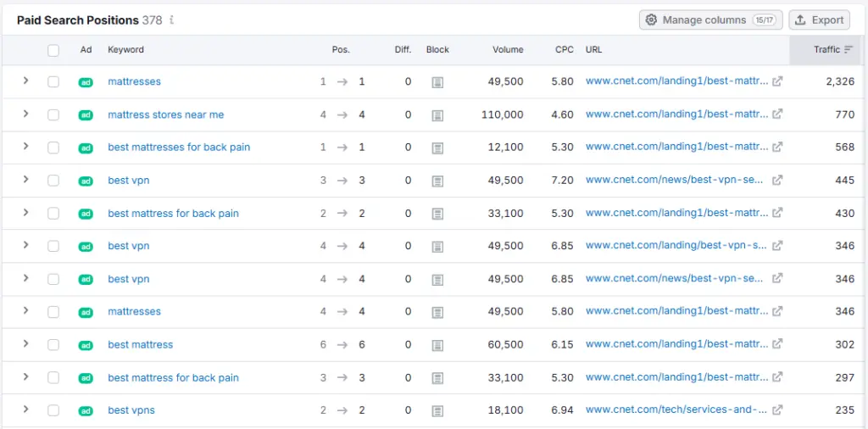Viewport: 868px width, 429px height.
Task: Click the Export button
Action: 820,19
